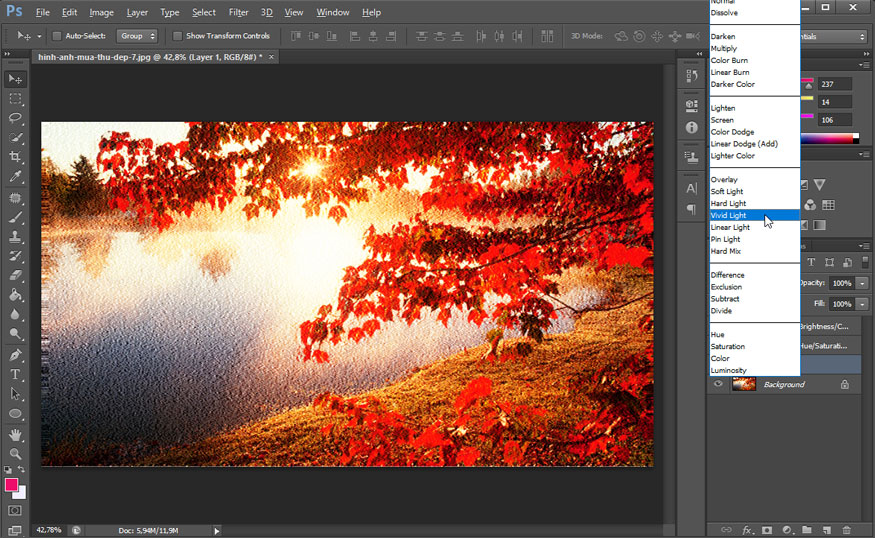The height and width of the screenshot is (538, 875).
Task: Open the Move tool preset picker arrow
Action: (x=39, y=36)
